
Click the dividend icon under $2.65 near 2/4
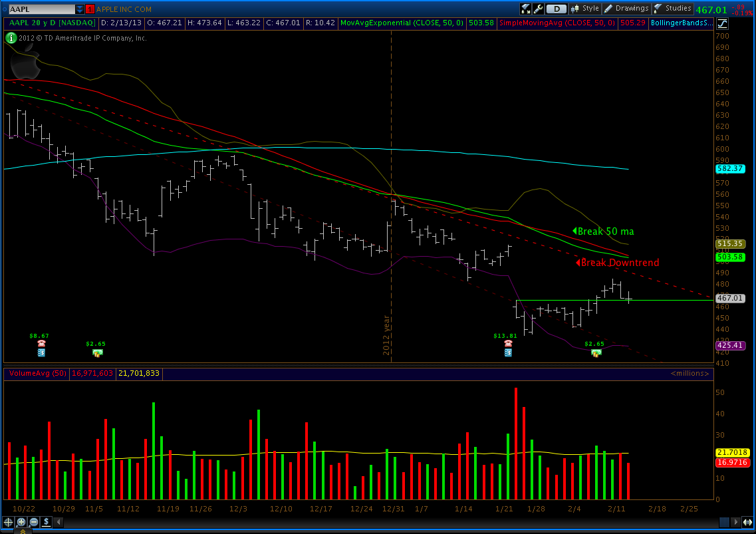(596, 352)
